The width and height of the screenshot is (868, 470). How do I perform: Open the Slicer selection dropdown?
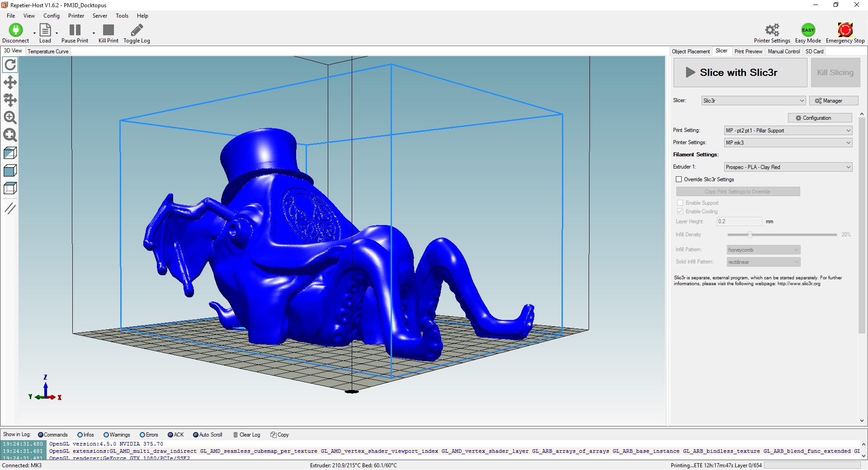[x=753, y=101]
